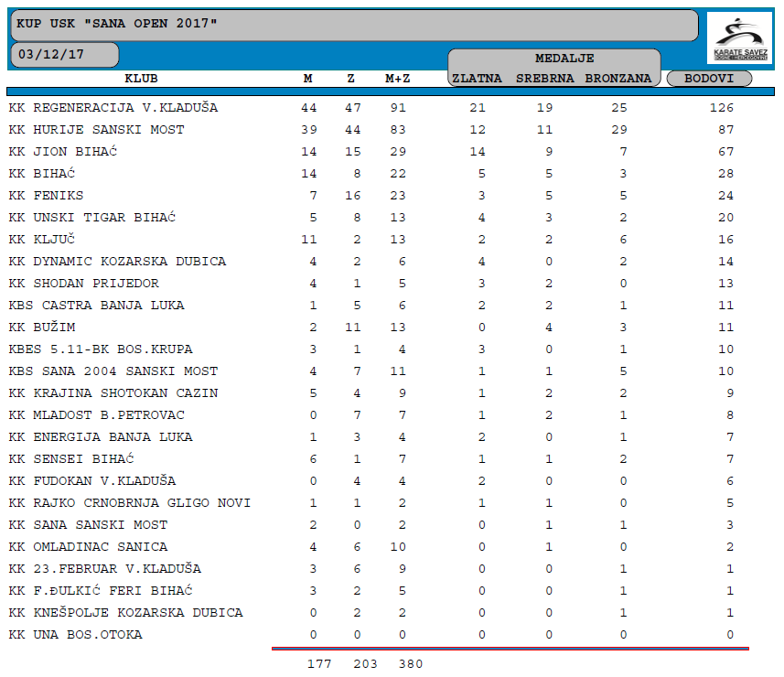
Task: Select the BRONZANA column header
Action: 618,79
